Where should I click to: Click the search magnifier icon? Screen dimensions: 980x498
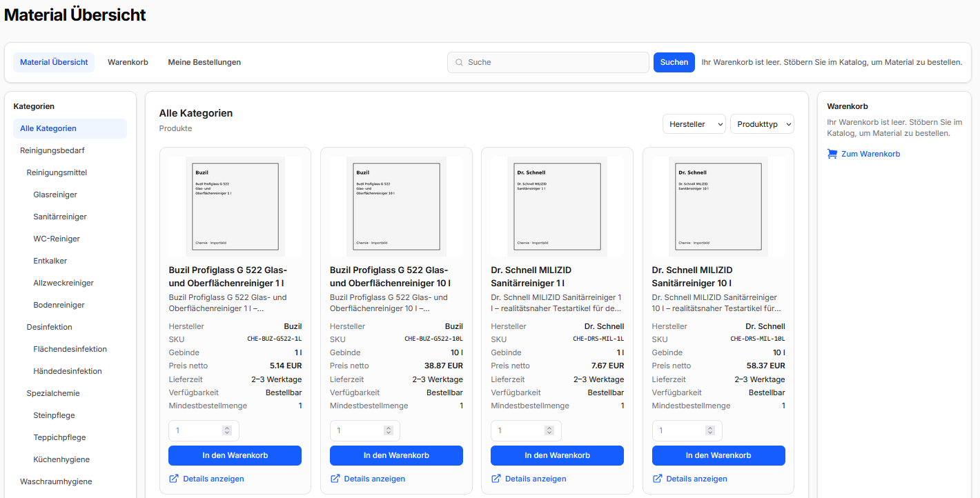459,62
